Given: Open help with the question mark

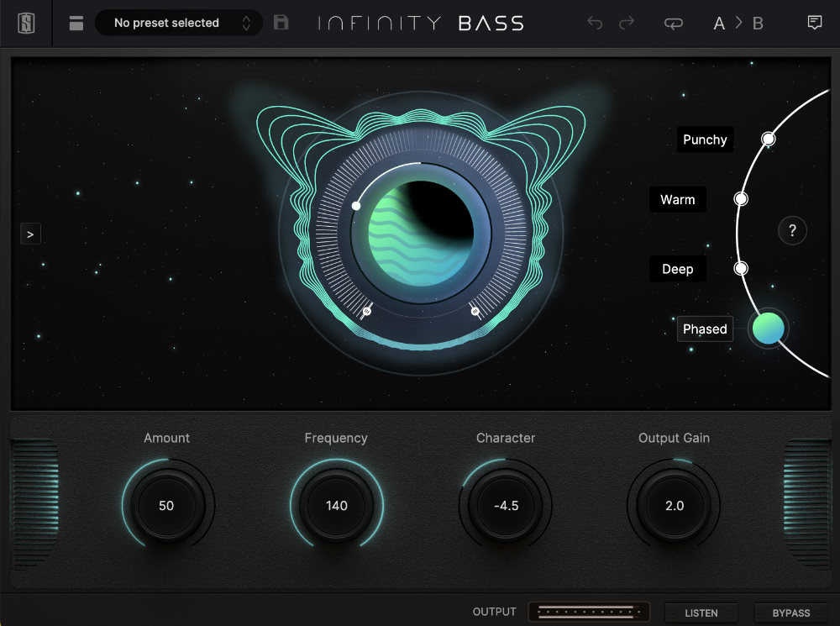Looking at the screenshot, I should tap(792, 230).
